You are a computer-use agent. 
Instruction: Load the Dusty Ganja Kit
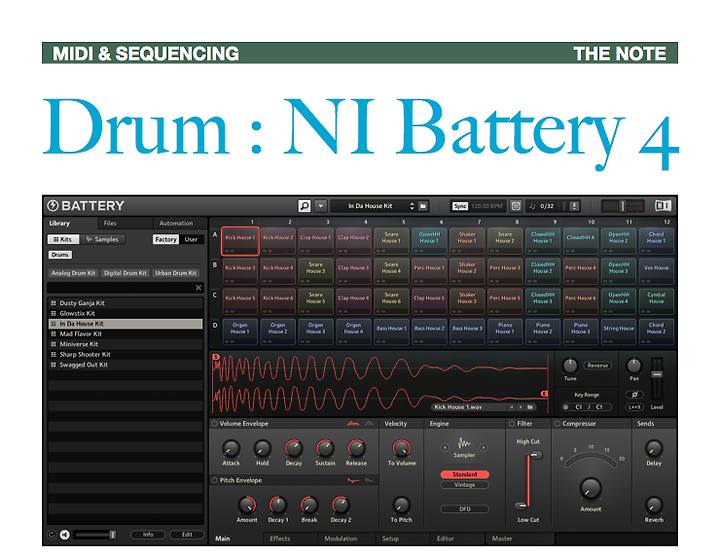click(125, 303)
